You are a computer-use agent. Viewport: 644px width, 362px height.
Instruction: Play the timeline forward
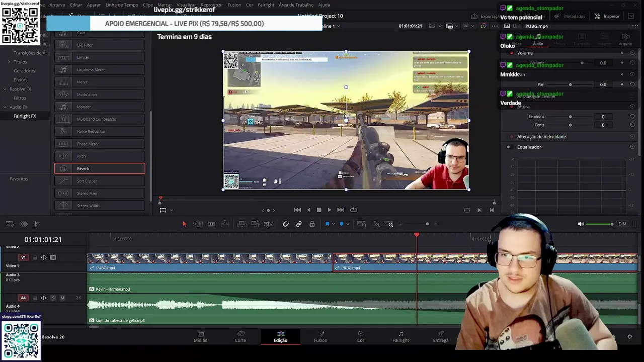[x=330, y=210]
